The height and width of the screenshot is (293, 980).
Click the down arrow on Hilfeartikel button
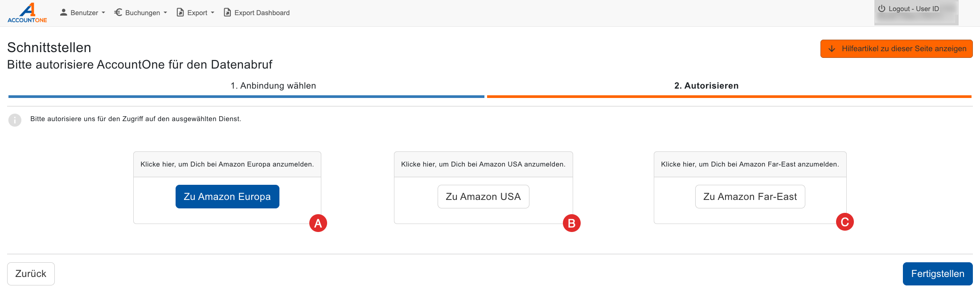[832, 49]
